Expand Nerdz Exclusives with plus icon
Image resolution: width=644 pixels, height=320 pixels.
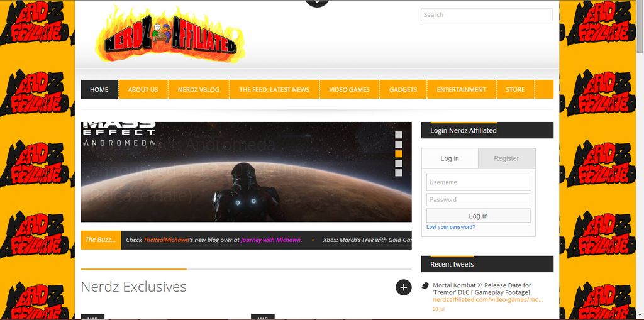[x=403, y=287]
